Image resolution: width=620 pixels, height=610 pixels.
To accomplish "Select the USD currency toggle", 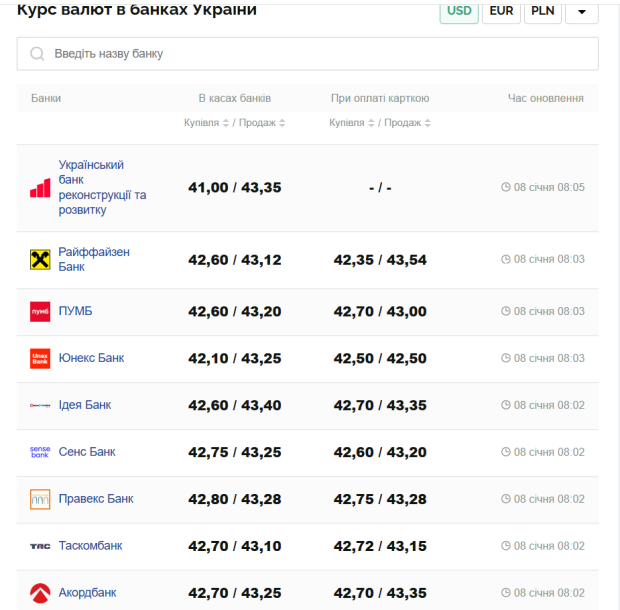I will click(459, 12).
